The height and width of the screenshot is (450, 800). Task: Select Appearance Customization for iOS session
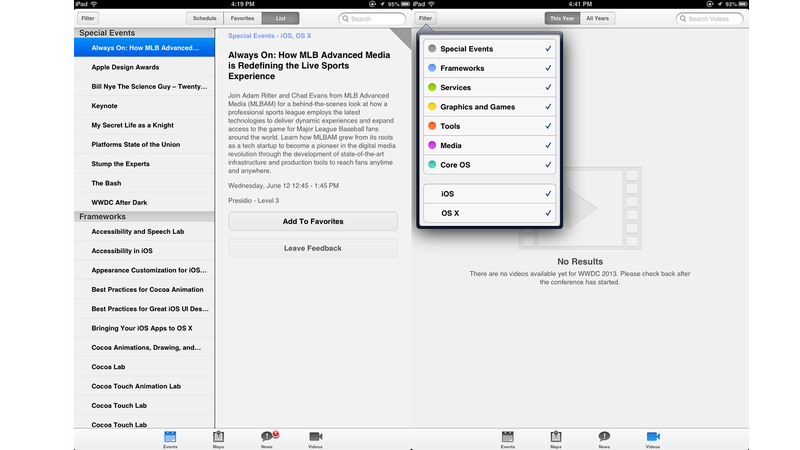[144, 270]
